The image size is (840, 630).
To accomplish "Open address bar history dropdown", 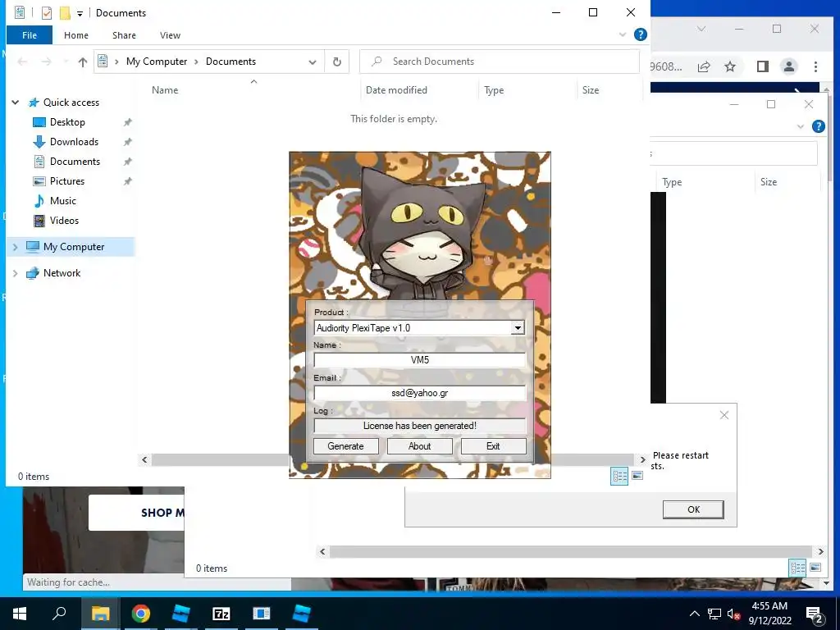I will point(313,62).
